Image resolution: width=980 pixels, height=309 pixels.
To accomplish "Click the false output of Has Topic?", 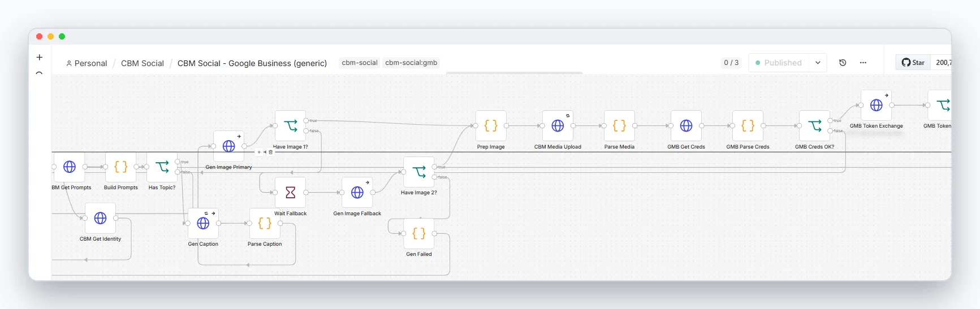I will (178, 172).
